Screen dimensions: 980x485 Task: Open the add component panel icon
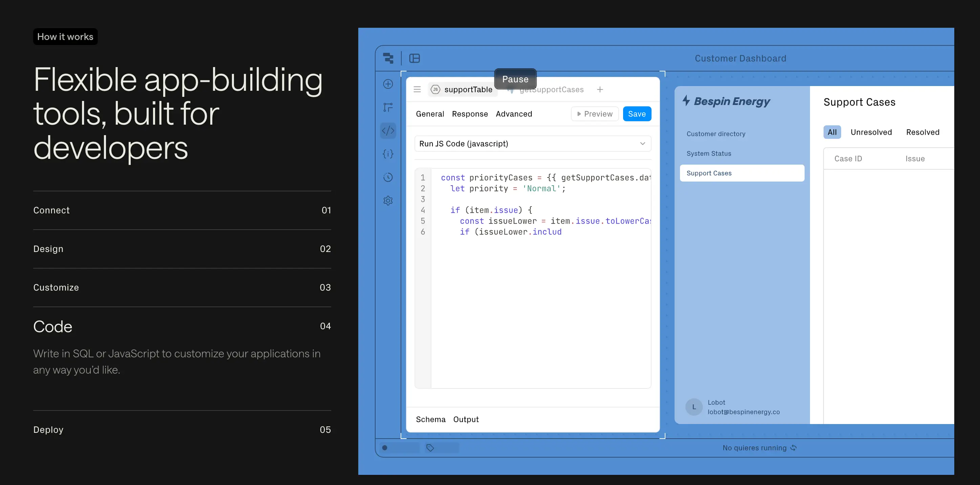[x=388, y=84]
